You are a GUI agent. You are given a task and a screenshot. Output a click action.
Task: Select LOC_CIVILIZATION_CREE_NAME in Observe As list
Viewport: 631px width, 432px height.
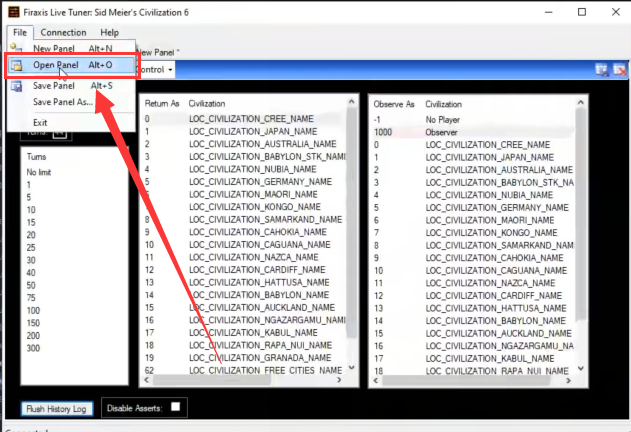click(473, 145)
